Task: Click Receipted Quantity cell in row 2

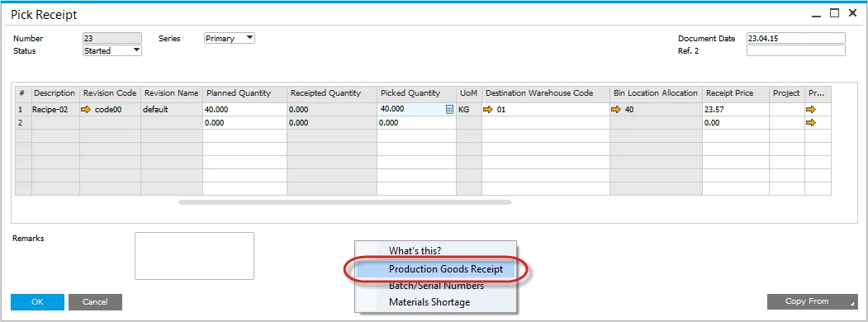Action: point(332,123)
